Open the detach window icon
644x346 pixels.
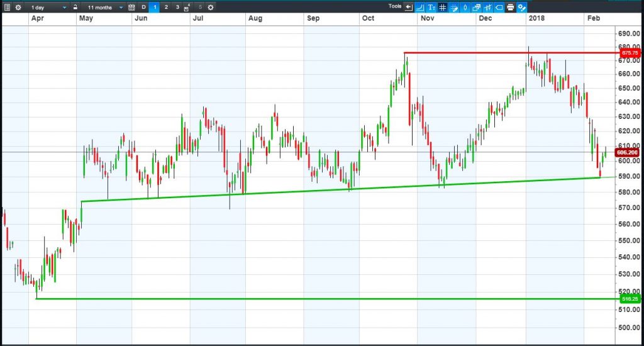[x=477, y=8]
